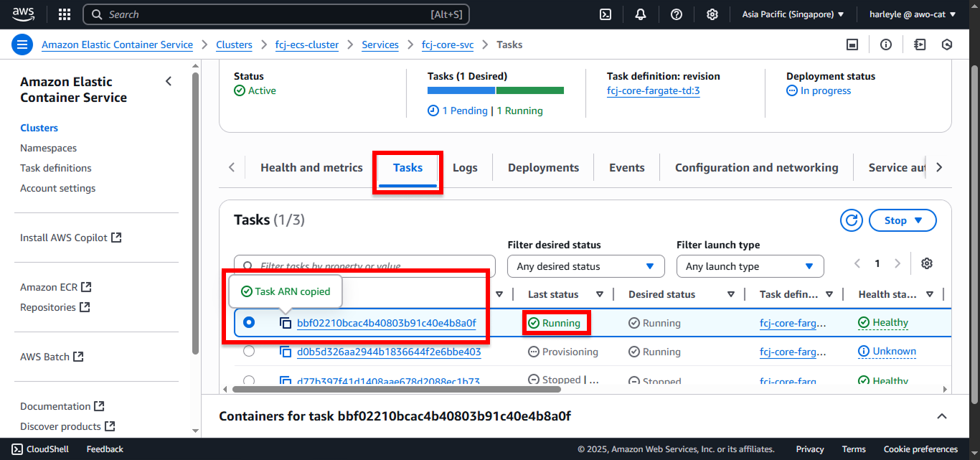Open the Filter desired status dropdown
Image resolution: width=980 pixels, height=460 pixels.
[x=585, y=266]
